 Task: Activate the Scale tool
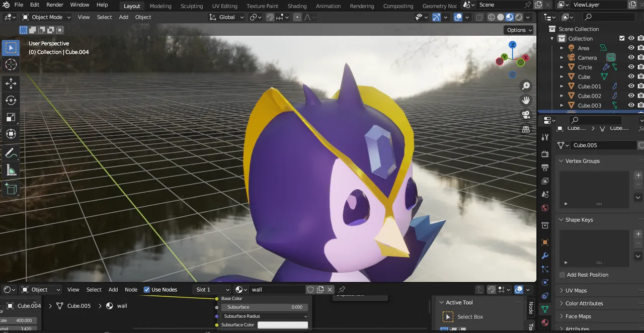point(11,117)
